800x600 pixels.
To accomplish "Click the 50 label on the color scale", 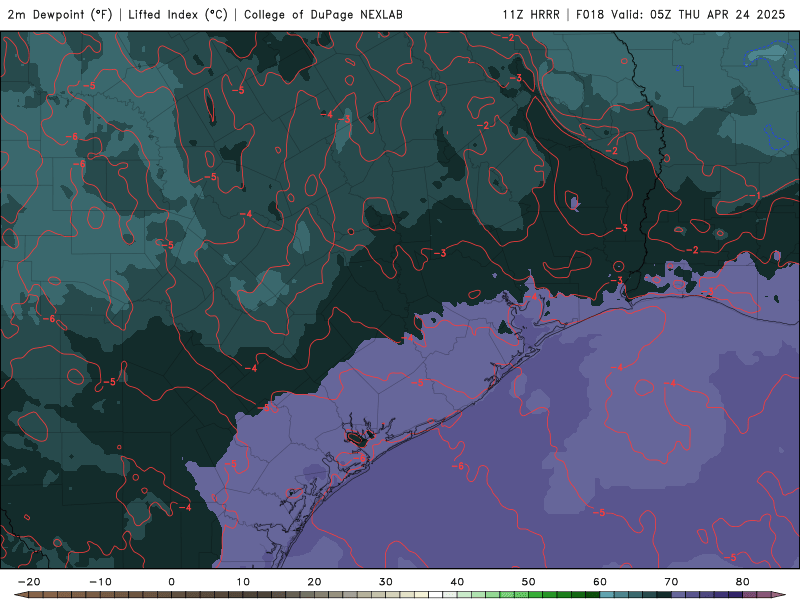I will [529, 582].
